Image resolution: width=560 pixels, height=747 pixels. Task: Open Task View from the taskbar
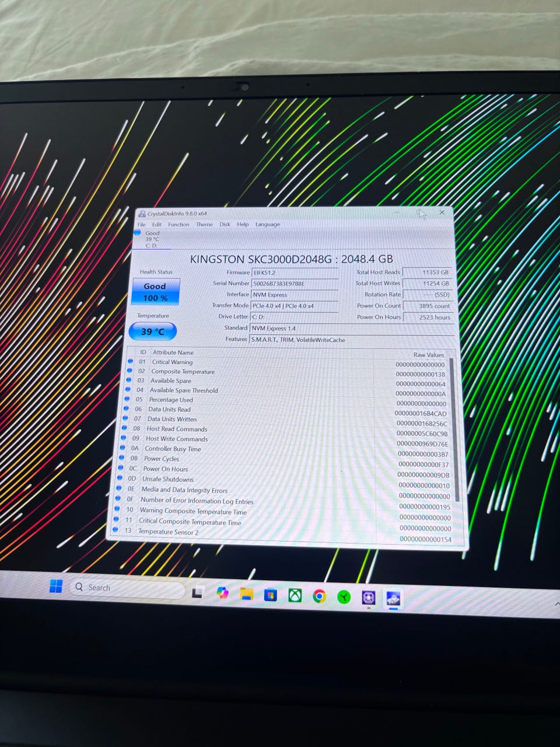(x=197, y=592)
